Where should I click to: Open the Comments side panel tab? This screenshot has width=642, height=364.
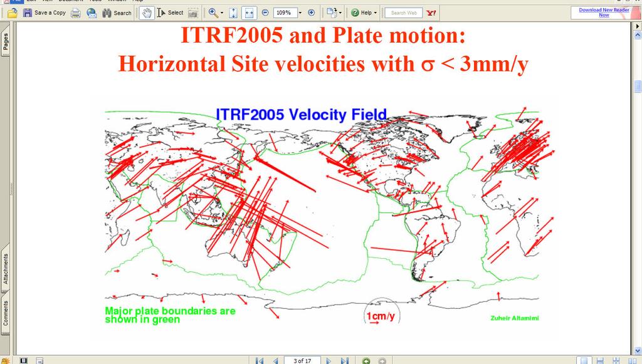tap(5, 313)
